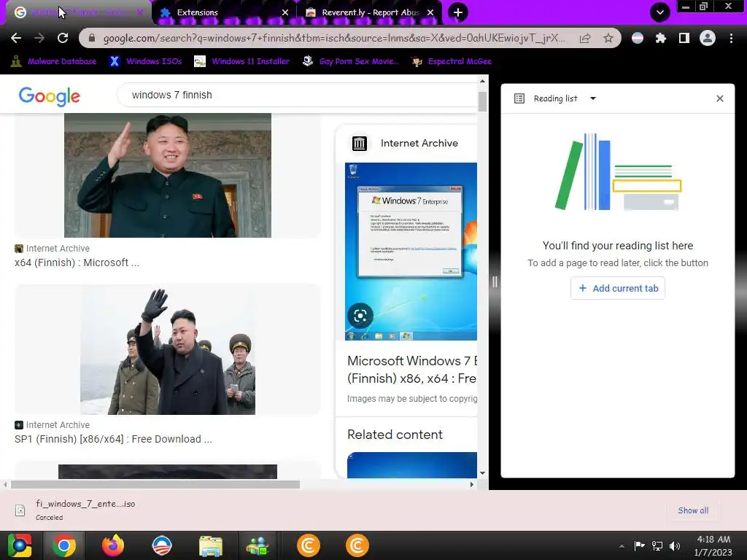Open the Obama logo taskbar app
This screenshot has height=560, width=747.
coord(161,545)
